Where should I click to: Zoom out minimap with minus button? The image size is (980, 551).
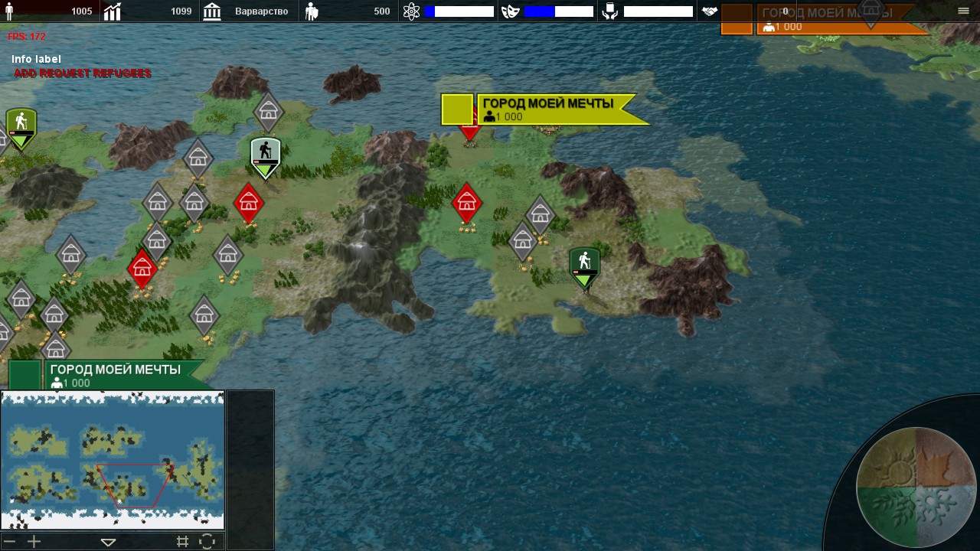point(10,542)
